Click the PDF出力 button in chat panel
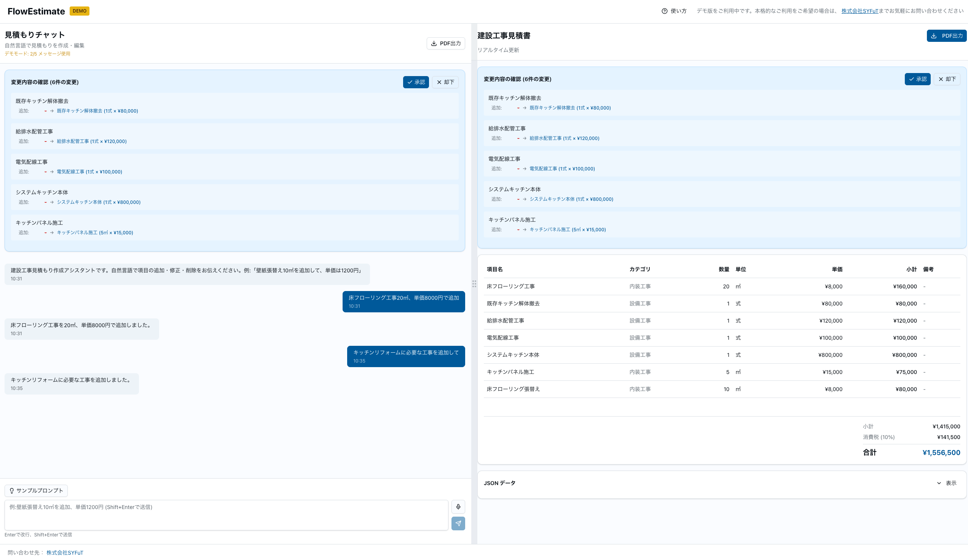The image size is (968, 560). click(446, 43)
